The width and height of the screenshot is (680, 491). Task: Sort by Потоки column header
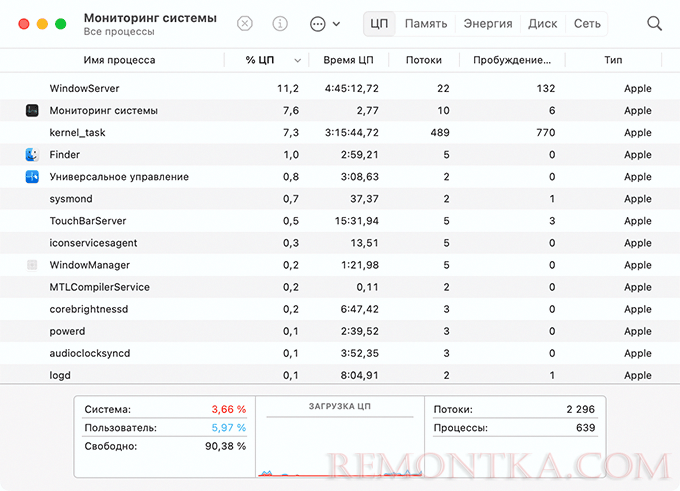pos(424,60)
